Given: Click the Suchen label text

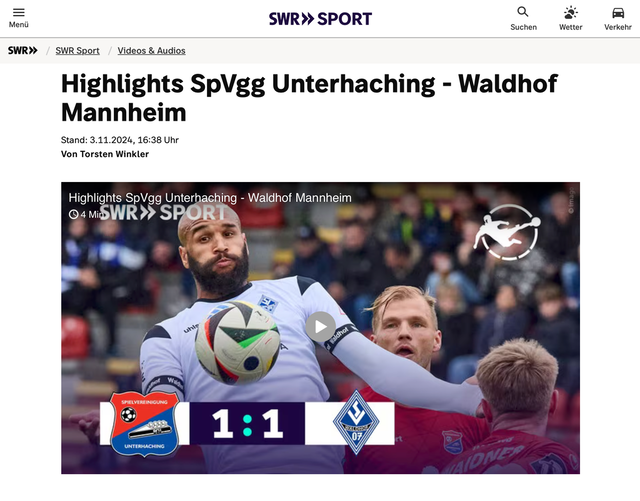Looking at the screenshot, I should [523, 27].
